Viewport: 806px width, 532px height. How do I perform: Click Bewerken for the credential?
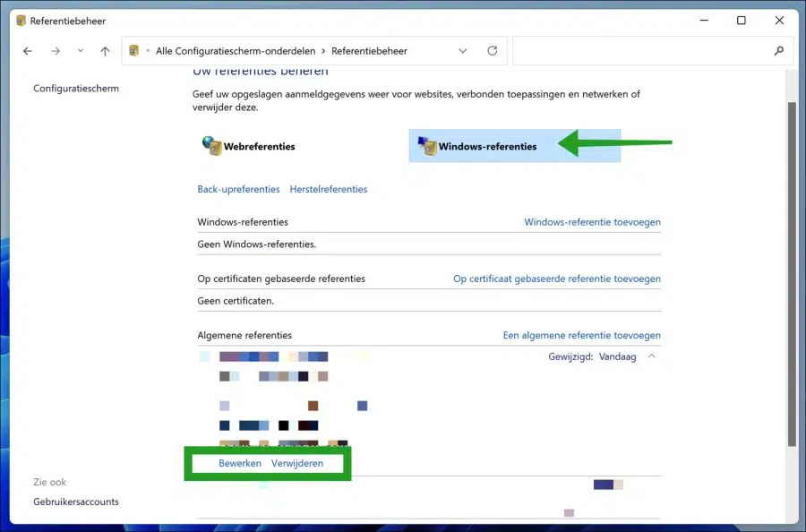point(240,463)
